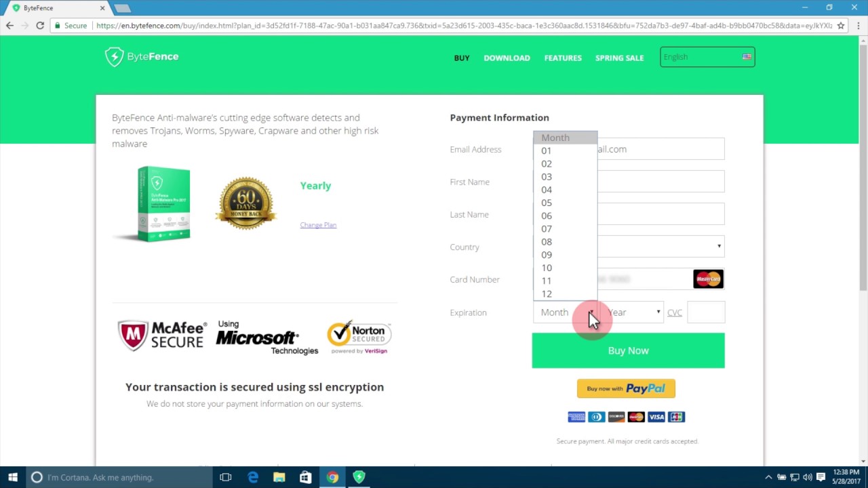Screen dimensions: 868x488
Task: Click the browser back arrow
Action: [9, 26]
